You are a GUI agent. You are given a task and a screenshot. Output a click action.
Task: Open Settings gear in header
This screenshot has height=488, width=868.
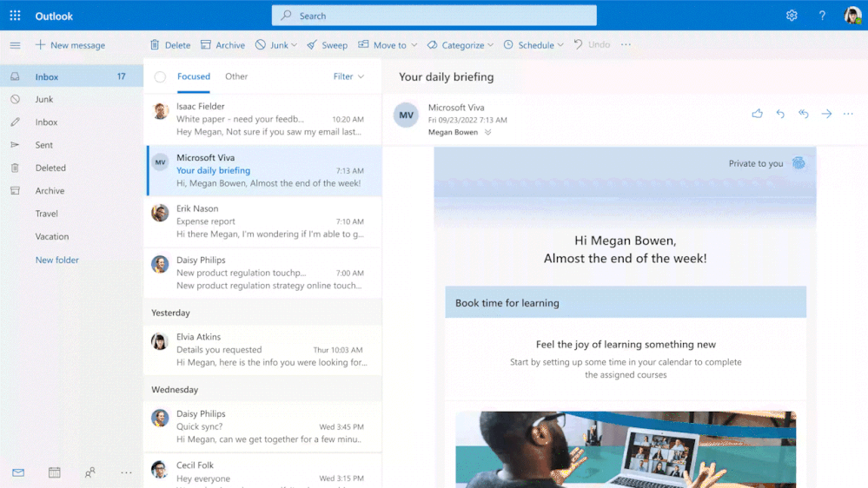click(792, 16)
